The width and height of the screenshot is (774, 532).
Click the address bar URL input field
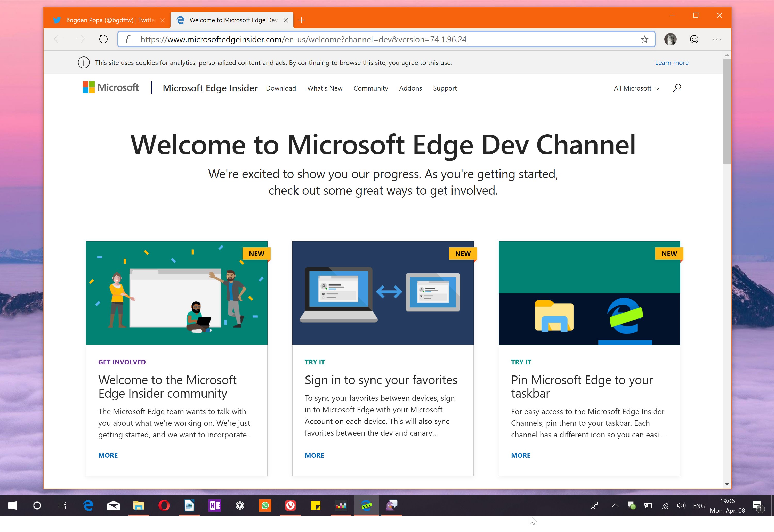[382, 39]
